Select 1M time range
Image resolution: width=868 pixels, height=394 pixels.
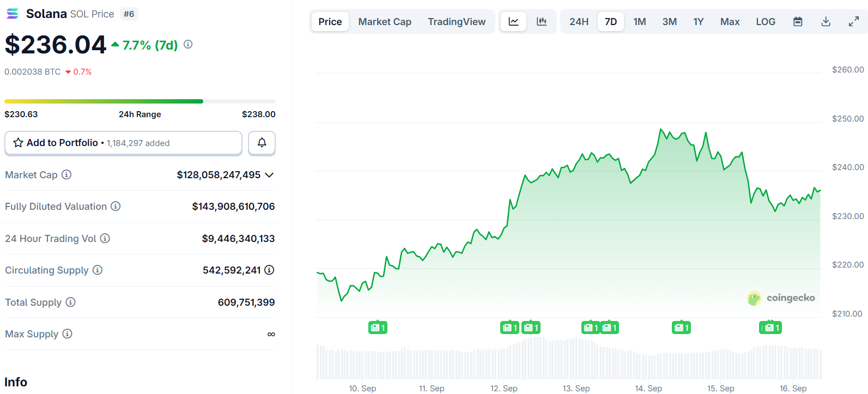[640, 22]
